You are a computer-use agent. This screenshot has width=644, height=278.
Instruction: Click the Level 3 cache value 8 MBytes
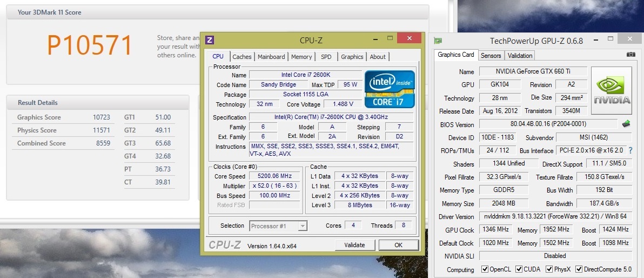click(x=359, y=205)
